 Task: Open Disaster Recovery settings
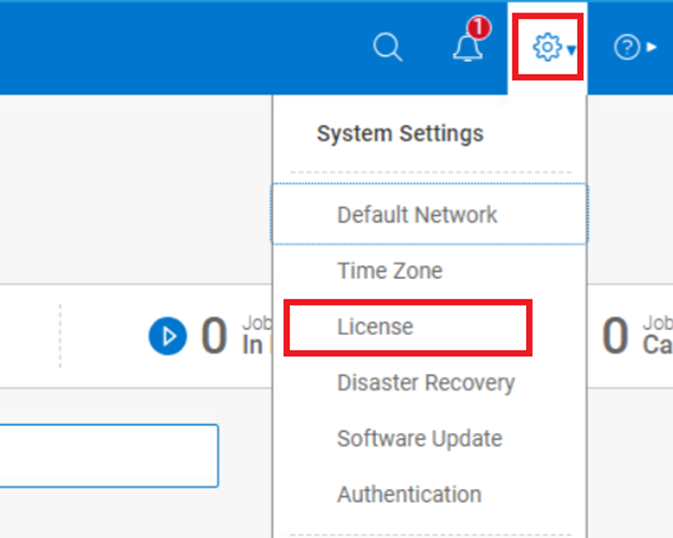[425, 382]
